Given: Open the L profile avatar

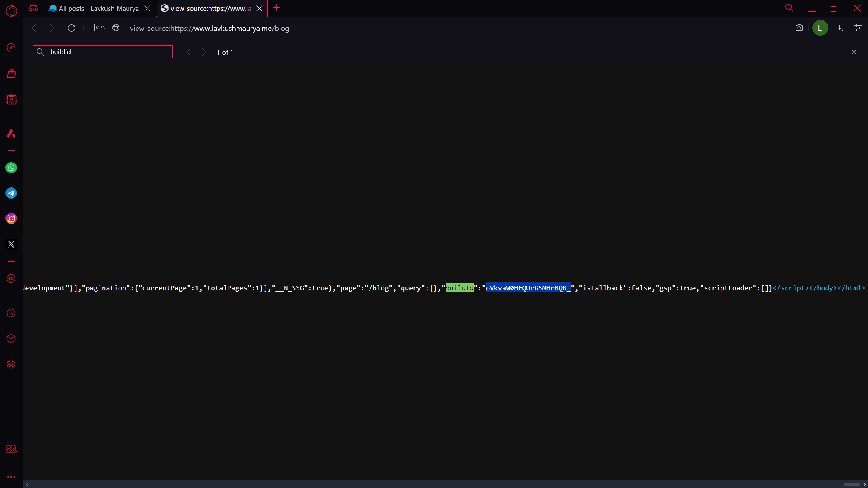Looking at the screenshot, I should click(x=820, y=28).
